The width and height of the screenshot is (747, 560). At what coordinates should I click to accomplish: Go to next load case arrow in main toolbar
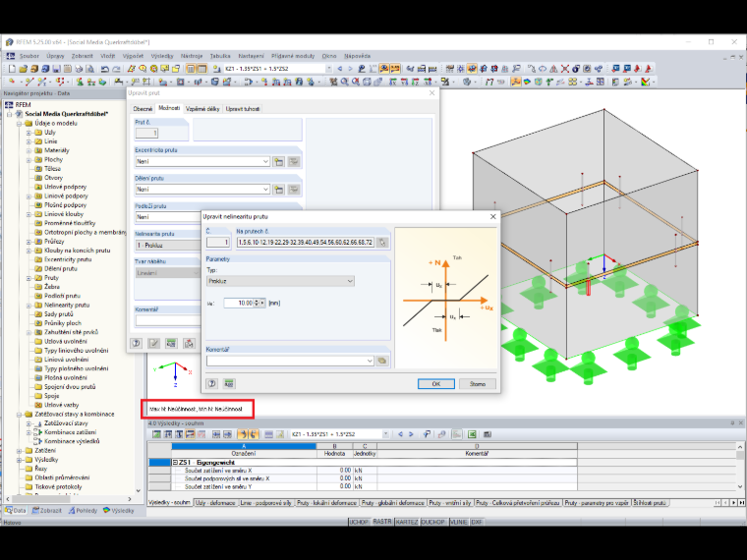pos(350,69)
